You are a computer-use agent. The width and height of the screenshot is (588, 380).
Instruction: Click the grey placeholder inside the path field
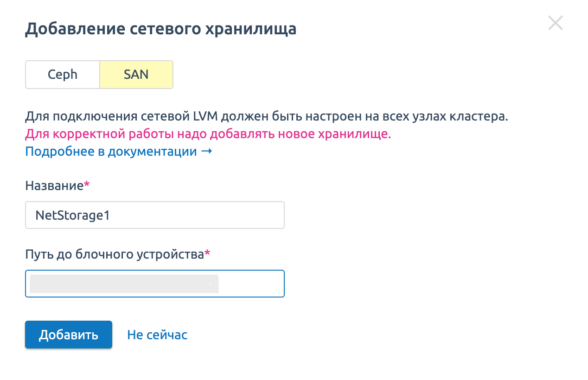point(124,284)
